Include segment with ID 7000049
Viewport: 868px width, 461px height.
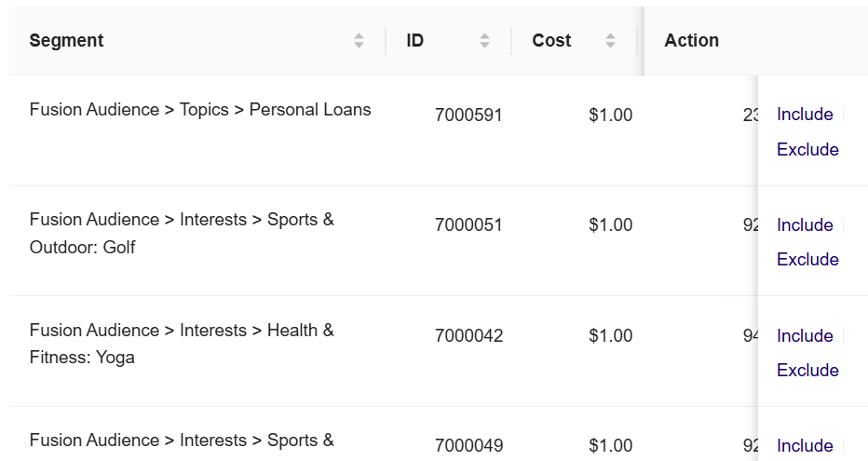(805, 445)
